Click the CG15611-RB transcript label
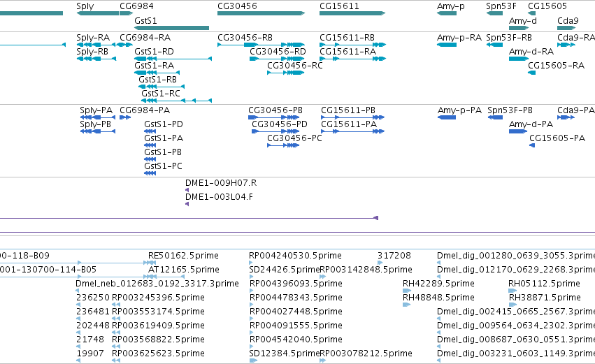This screenshot has width=595, height=364. 347,38
